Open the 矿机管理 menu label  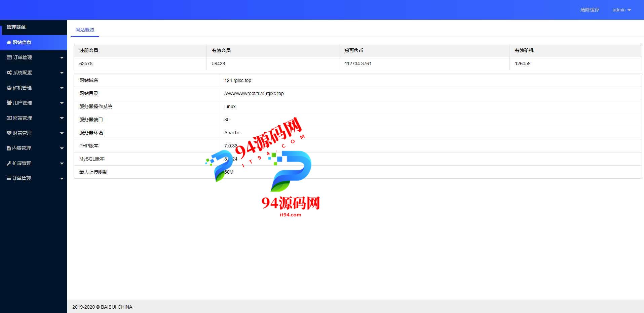tap(22, 88)
